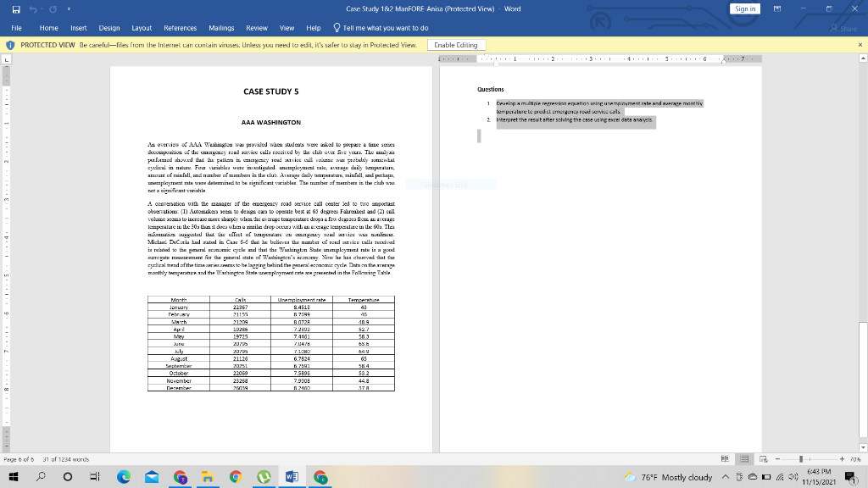Click the Enable Editing button
Viewport: 868px width, 488px height.
click(455, 44)
